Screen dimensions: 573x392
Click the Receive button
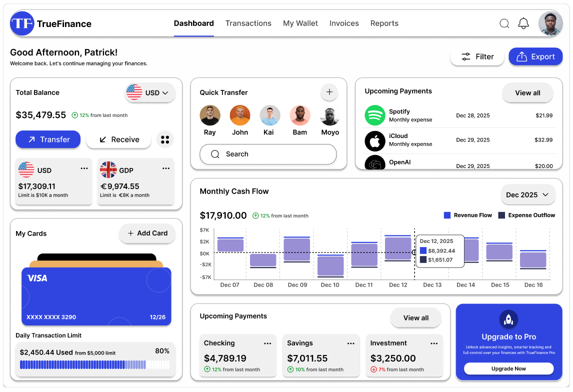coord(118,139)
